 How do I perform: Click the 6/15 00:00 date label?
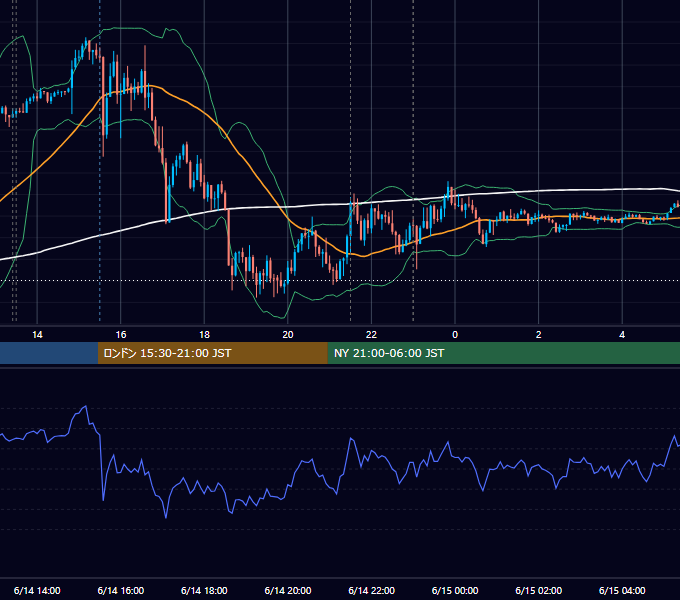pyautogui.click(x=455, y=590)
